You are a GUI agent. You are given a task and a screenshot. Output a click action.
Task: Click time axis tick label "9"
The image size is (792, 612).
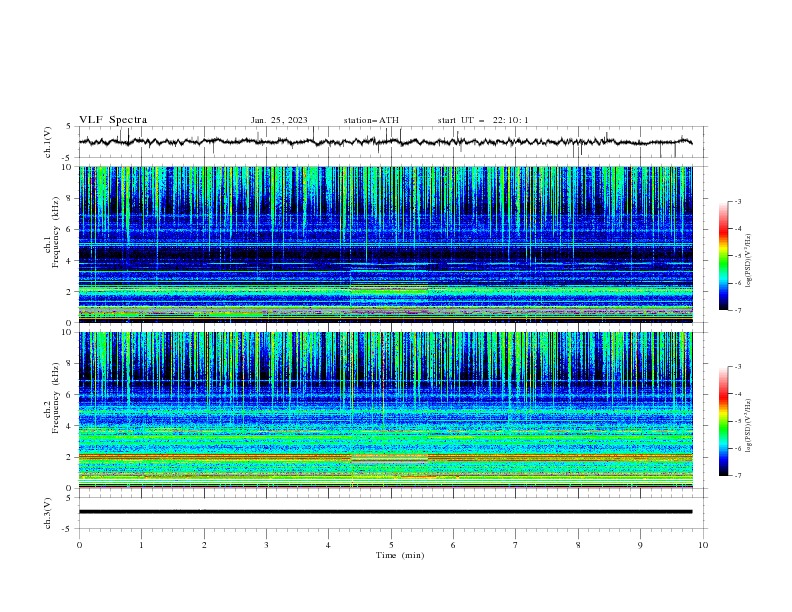pos(640,545)
